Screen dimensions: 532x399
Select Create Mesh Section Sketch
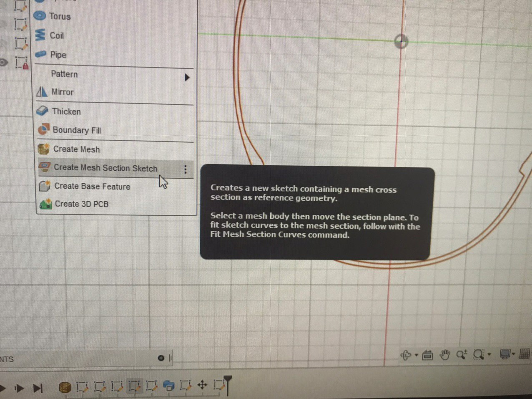click(x=115, y=168)
